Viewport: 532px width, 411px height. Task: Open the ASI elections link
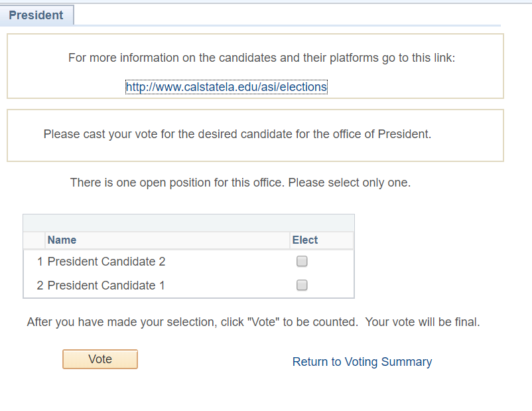click(226, 86)
